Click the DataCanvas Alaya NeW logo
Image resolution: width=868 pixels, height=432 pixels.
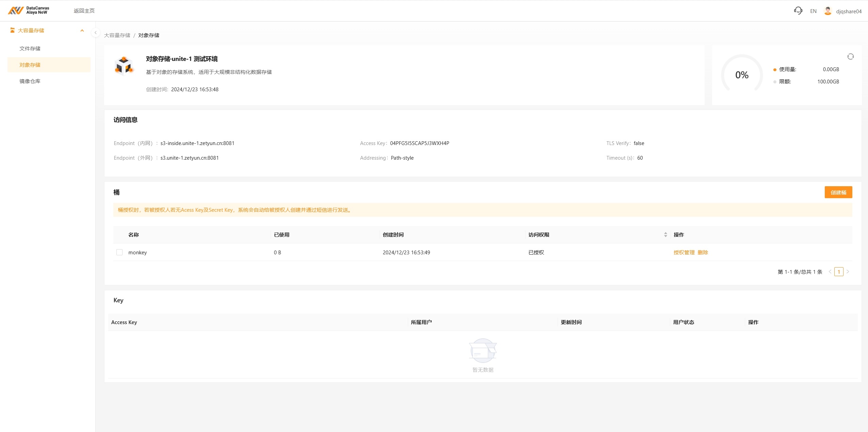point(29,11)
